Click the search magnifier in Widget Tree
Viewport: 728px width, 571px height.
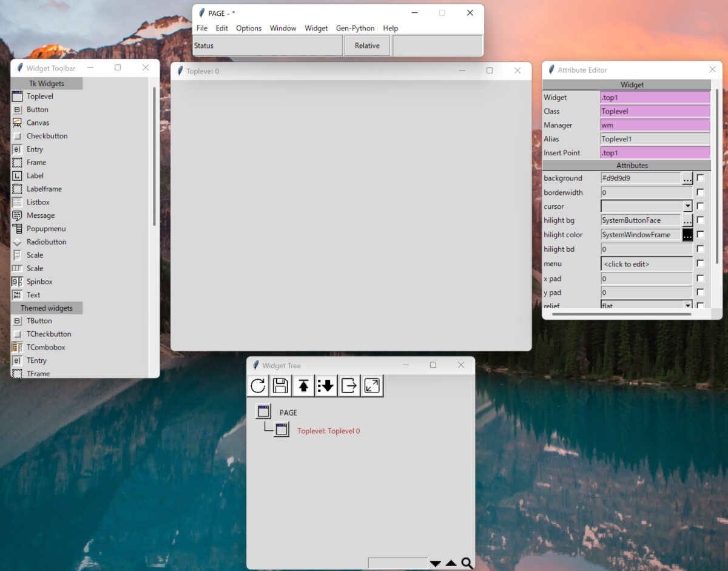467,563
